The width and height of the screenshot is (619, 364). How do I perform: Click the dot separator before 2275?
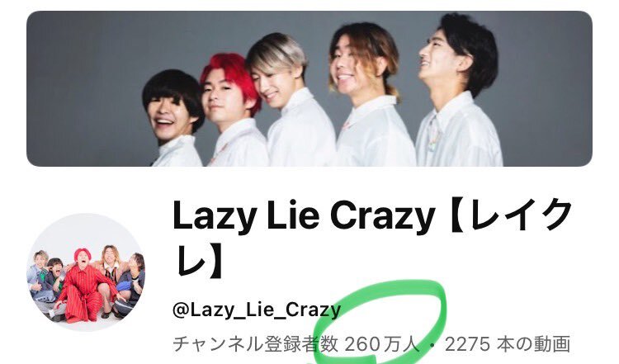pyautogui.click(x=432, y=345)
